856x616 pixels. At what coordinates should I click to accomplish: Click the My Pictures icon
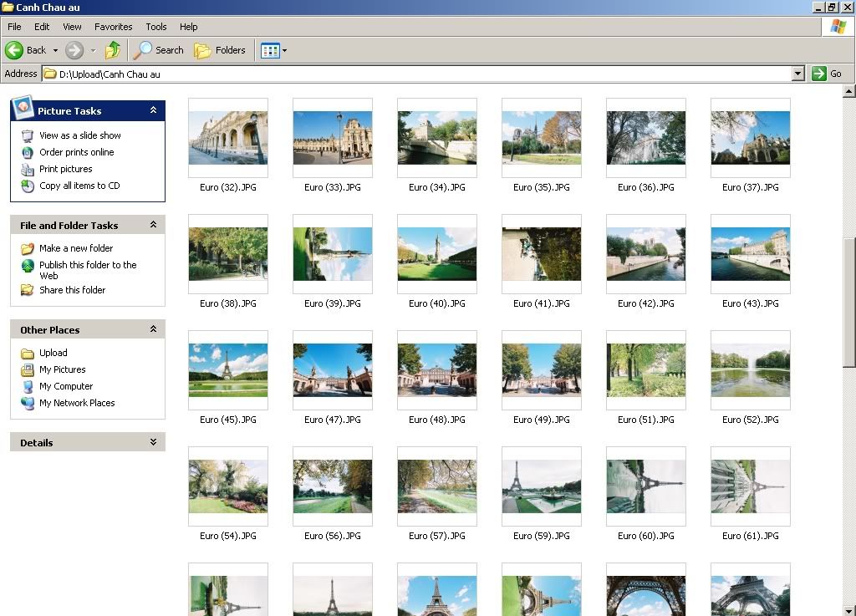pyautogui.click(x=28, y=370)
